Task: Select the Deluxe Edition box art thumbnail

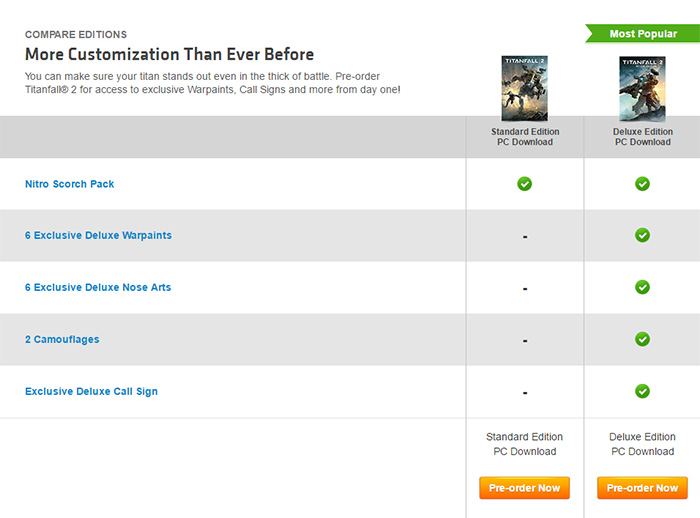Action: tap(642, 88)
